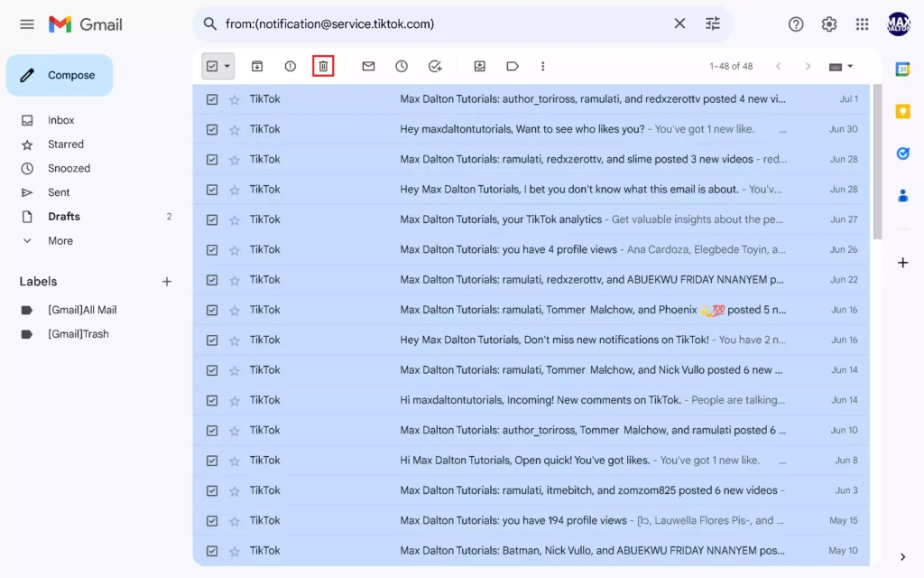Uncheck the 'I bet you don't know' email
This screenshot has height=578, width=924.
[x=212, y=190]
